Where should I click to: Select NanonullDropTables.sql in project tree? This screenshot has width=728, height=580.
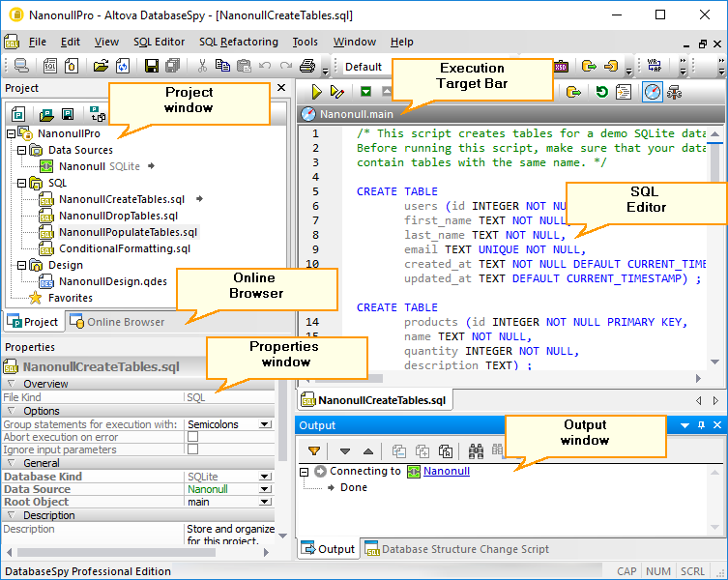click(x=118, y=216)
